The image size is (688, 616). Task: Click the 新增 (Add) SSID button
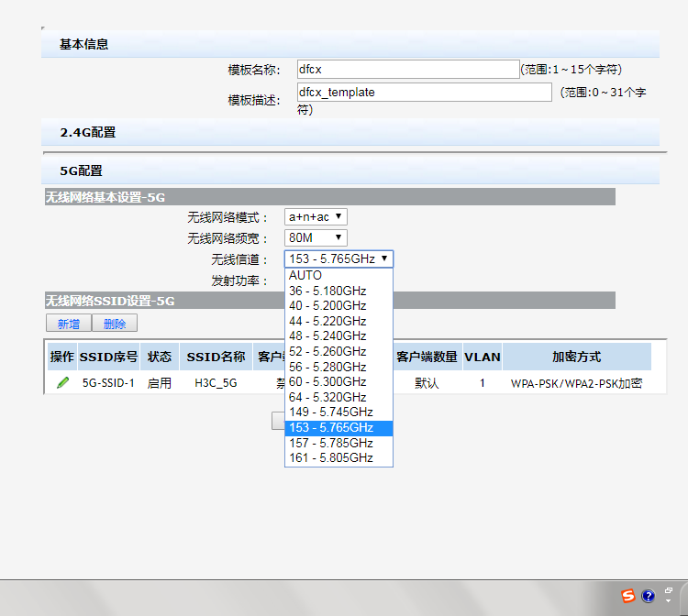pos(69,324)
